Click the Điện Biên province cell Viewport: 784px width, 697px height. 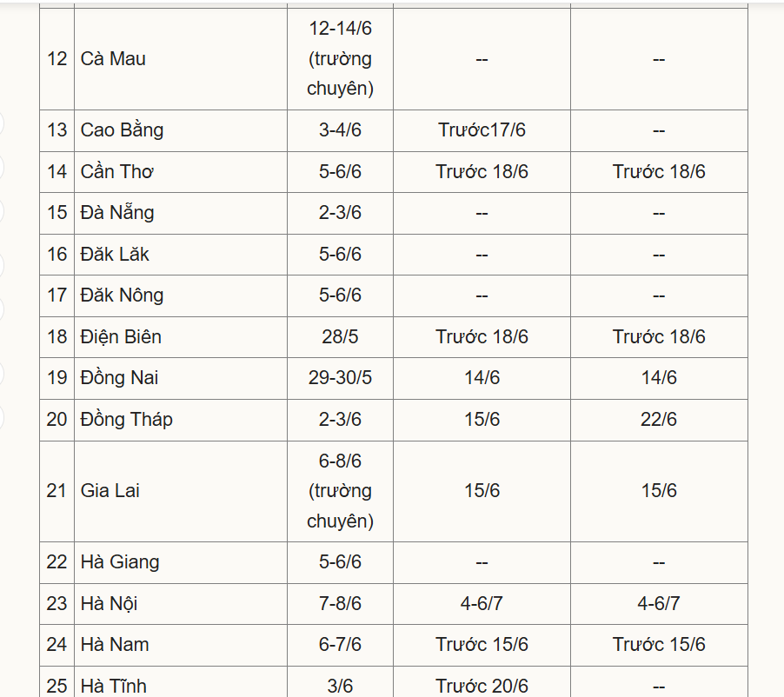tap(121, 337)
